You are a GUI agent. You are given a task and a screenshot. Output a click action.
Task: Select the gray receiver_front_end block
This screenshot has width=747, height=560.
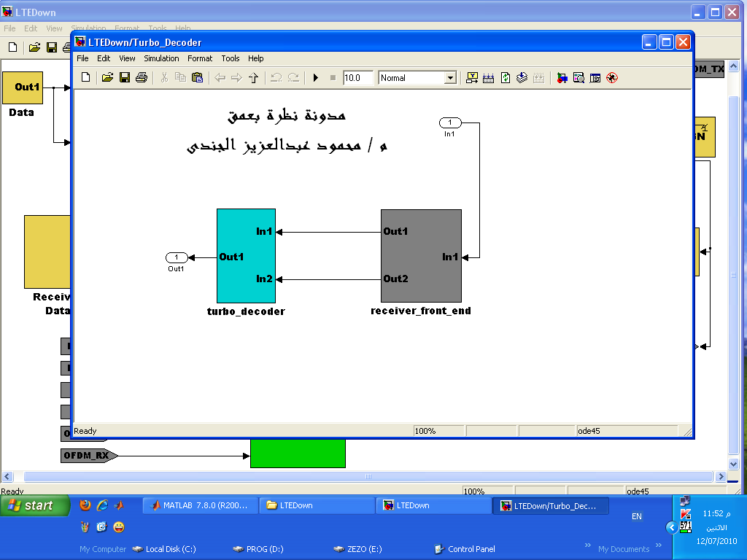pos(421,256)
